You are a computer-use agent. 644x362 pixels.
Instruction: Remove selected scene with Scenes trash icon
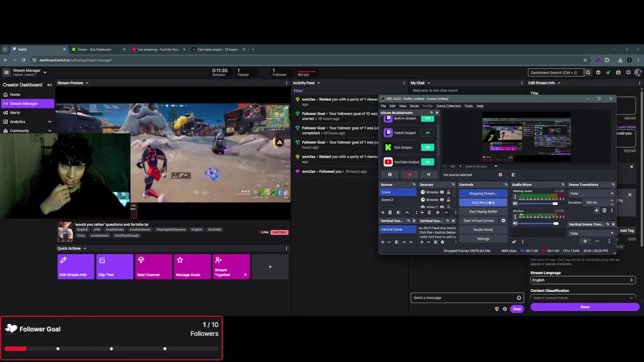pos(390,213)
